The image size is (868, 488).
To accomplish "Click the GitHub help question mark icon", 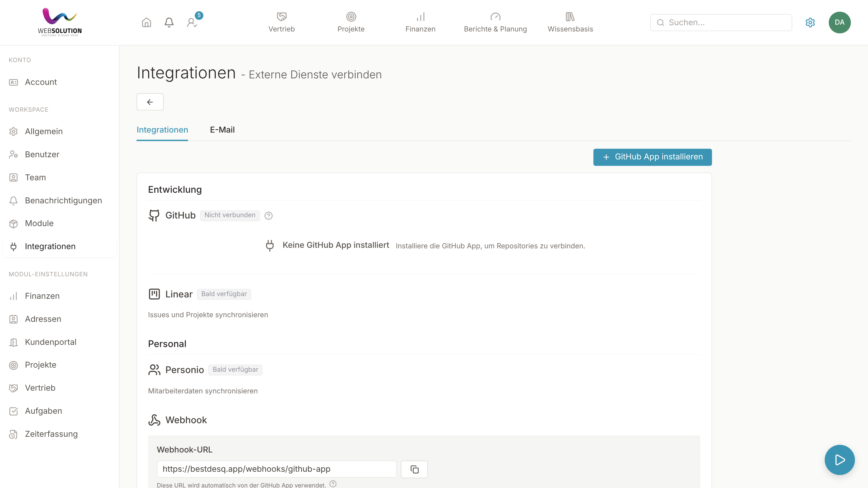I will 269,216.
